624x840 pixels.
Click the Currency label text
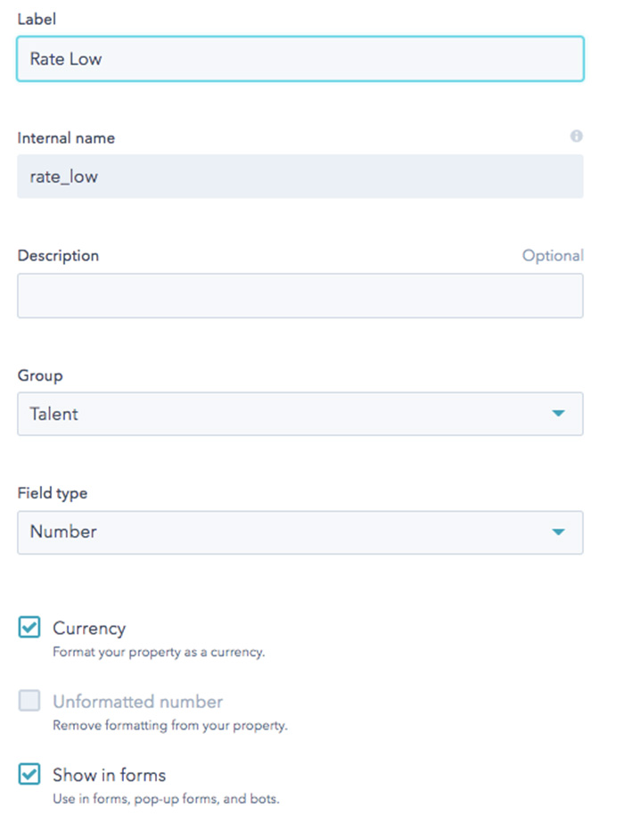[89, 629]
